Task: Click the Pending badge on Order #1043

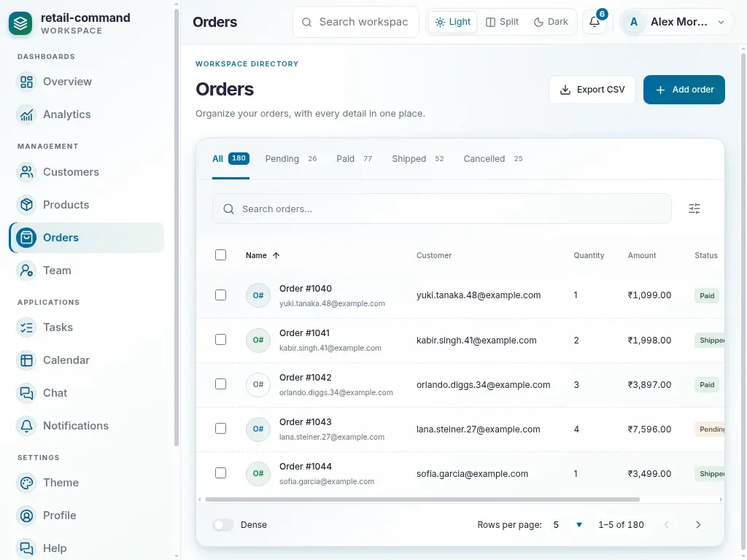Action: point(710,429)
